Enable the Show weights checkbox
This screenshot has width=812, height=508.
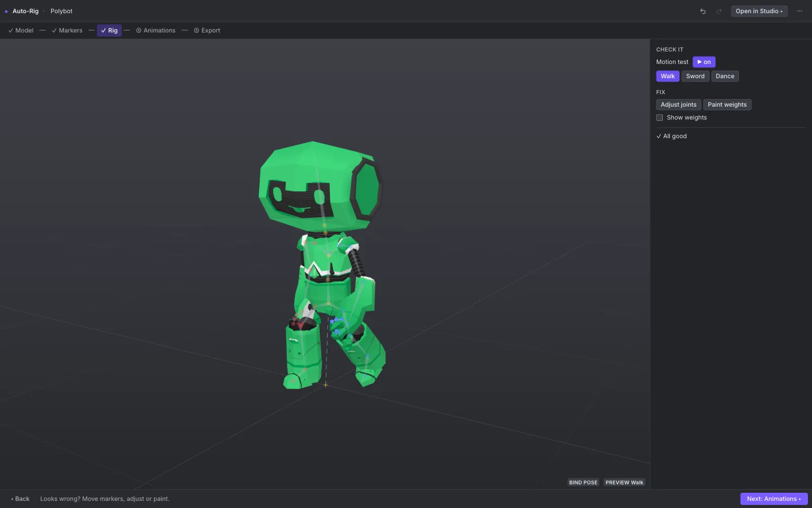coord(660,117)
